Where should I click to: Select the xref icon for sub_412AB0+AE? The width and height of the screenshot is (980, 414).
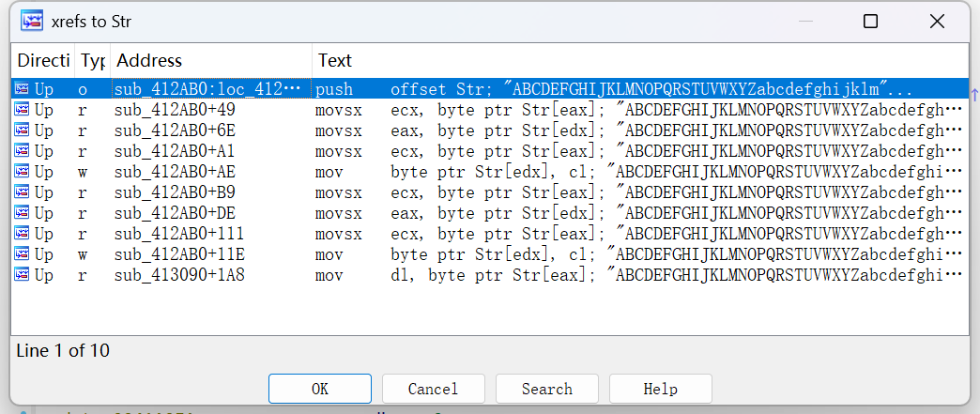click(23, 172)
